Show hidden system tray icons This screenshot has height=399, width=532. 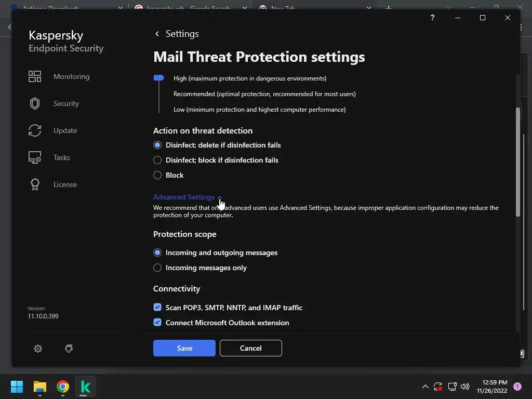point(425,387)
